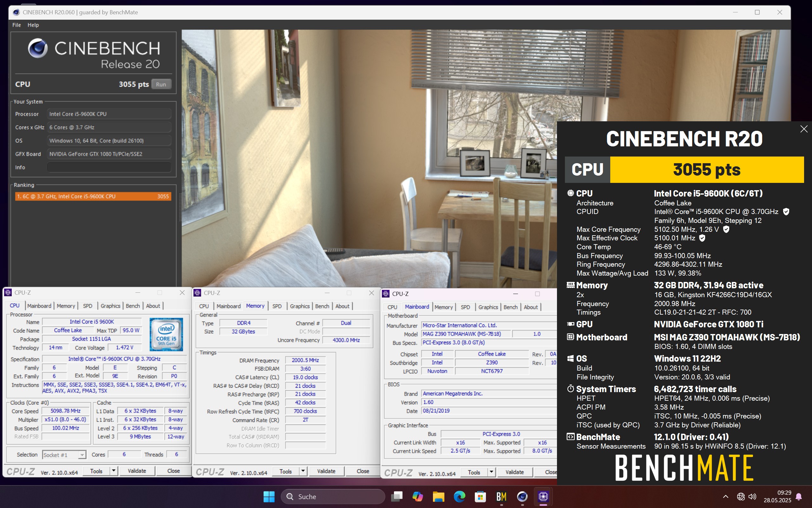This screenshot has width=812, height=508.
Task: Open Graphics tab in the Memory CPU-Z window
Action: tap(300, 306)
